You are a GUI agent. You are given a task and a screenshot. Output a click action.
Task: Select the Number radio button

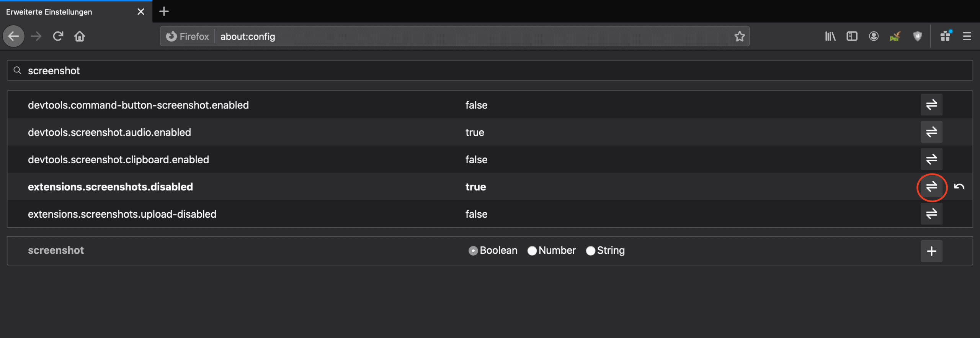[532, 251]
